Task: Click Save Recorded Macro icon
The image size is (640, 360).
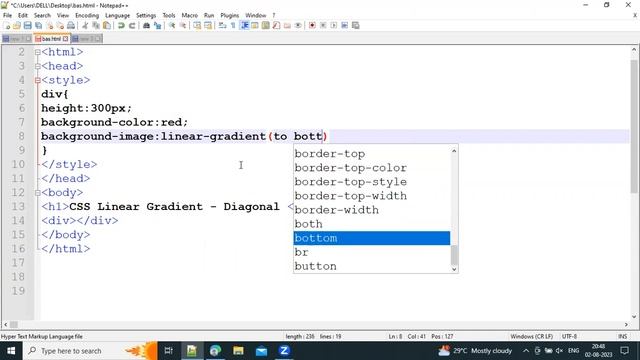Action: tap(356, 25)
